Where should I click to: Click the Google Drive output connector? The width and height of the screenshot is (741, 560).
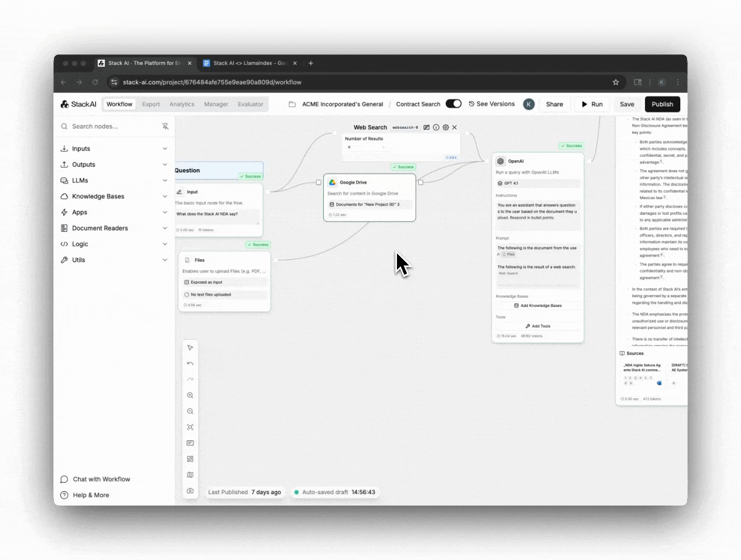pyautogui.click(x=420, y=183)
